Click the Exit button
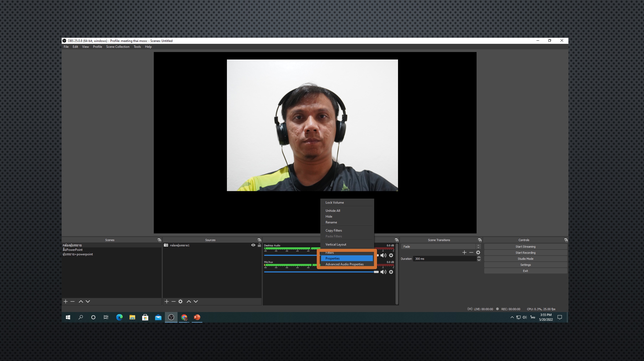The height and width of the screenshot is (361, 644). (525, 271)
